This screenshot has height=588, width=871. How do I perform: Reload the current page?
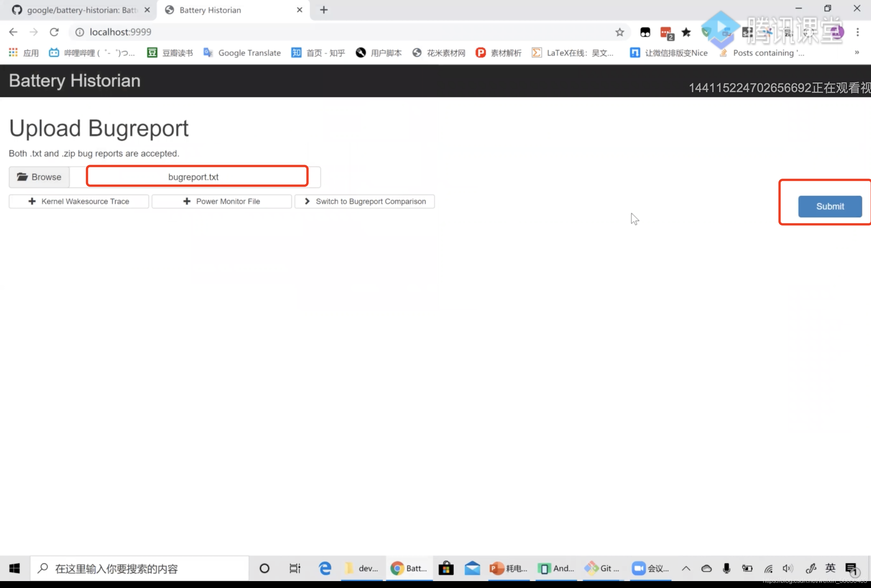click(54, 32)
